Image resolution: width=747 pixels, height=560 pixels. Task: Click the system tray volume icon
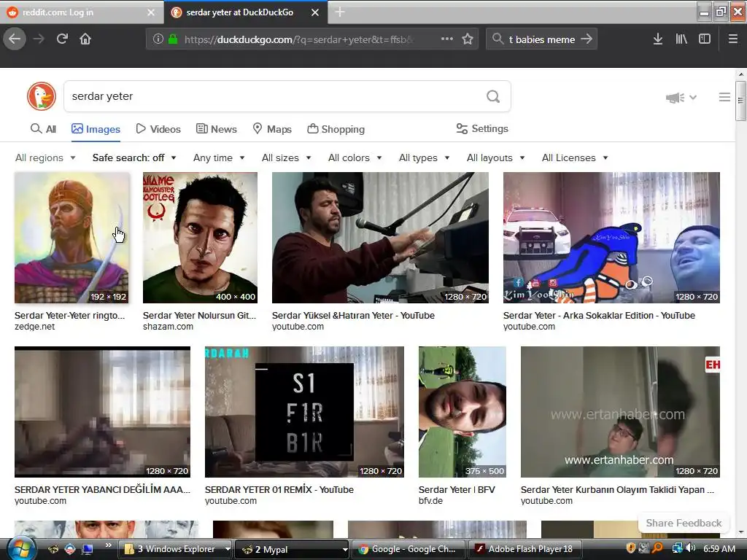coord(691,548)
